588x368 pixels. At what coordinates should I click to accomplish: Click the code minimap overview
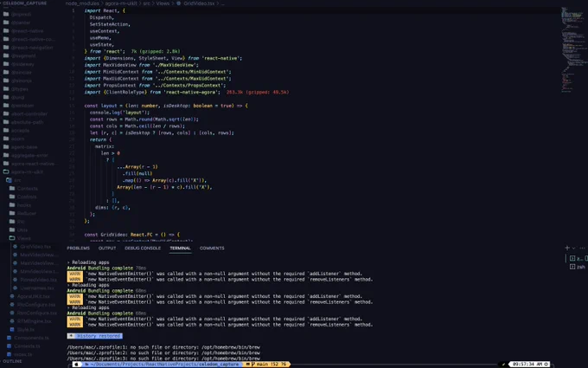coord(574,48)
